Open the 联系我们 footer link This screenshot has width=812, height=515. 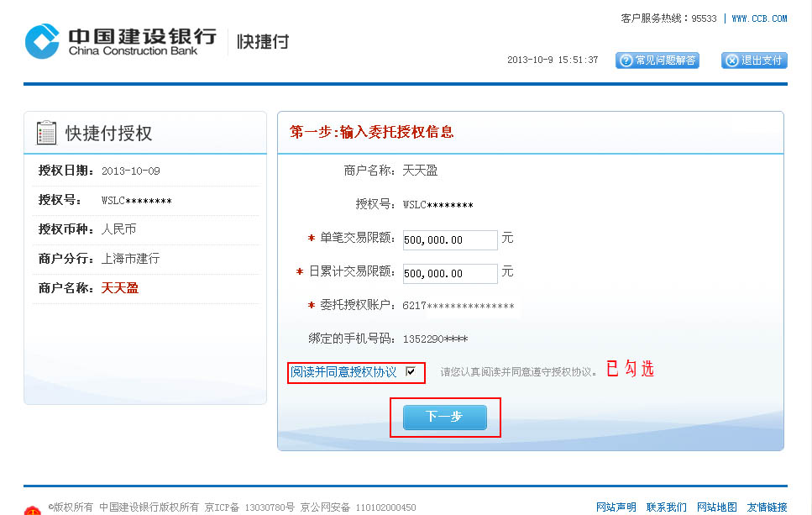666,507
